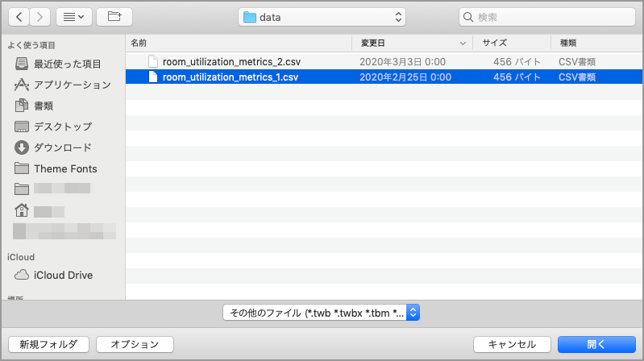
Task: Click CSV書類 type in metrics_1 row
Action: click(577, 77)
